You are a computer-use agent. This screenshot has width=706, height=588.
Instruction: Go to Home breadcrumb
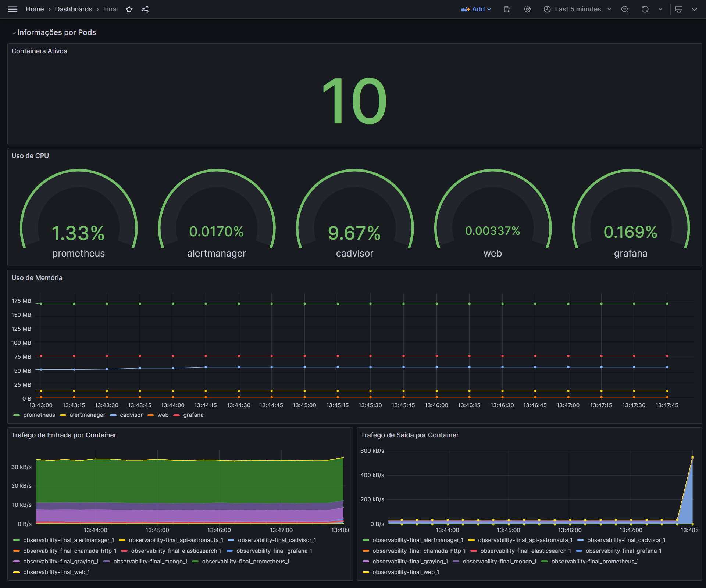pos(35,9)
